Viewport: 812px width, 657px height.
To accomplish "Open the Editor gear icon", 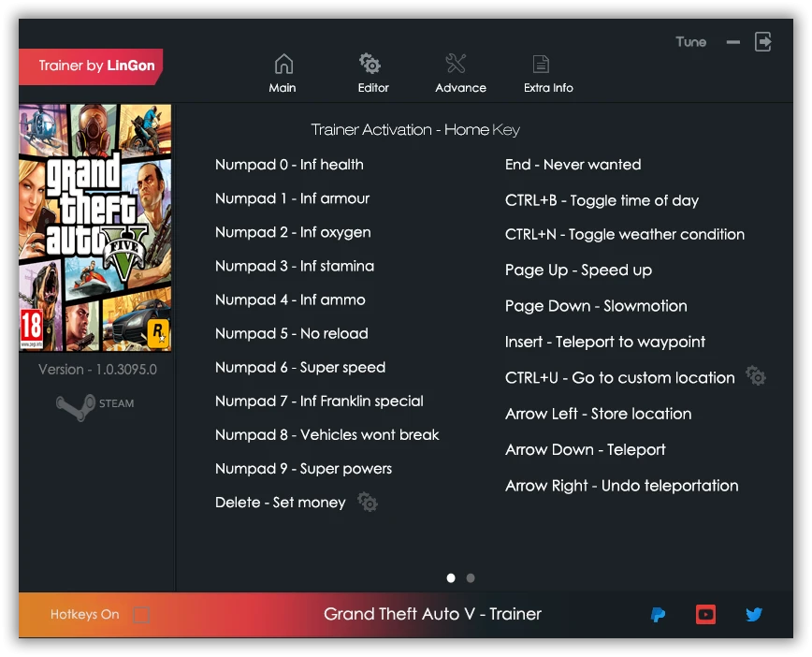I will [x=370, y=63].
